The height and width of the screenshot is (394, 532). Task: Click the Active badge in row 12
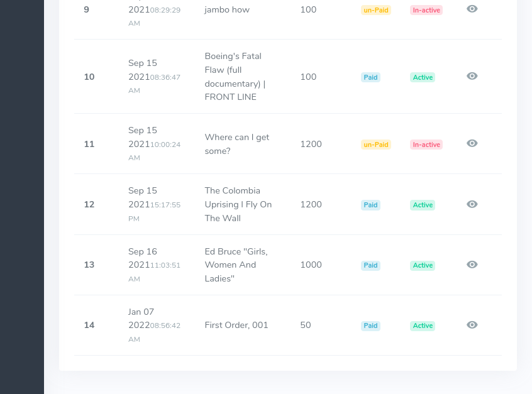(x=423, y=205)
